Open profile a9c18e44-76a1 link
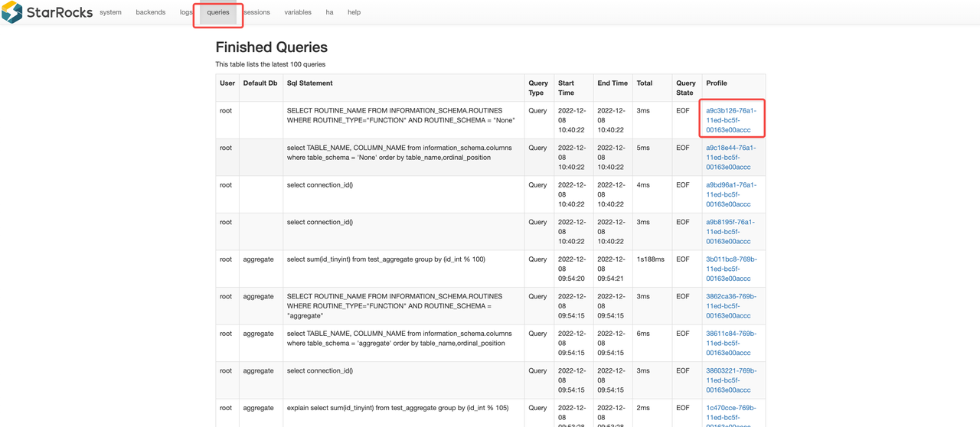 point(730,157)
